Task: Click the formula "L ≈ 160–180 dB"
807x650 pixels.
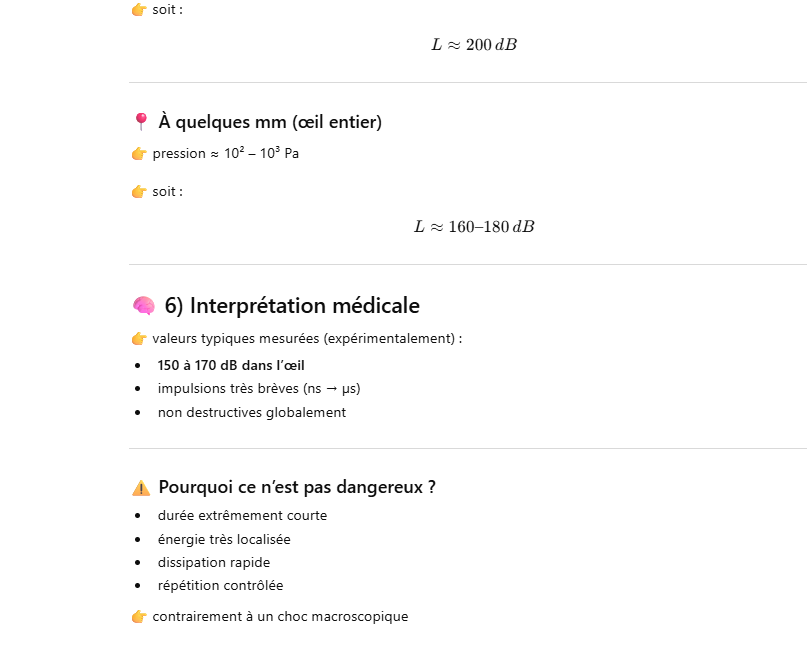Action: tap(474, 227)
